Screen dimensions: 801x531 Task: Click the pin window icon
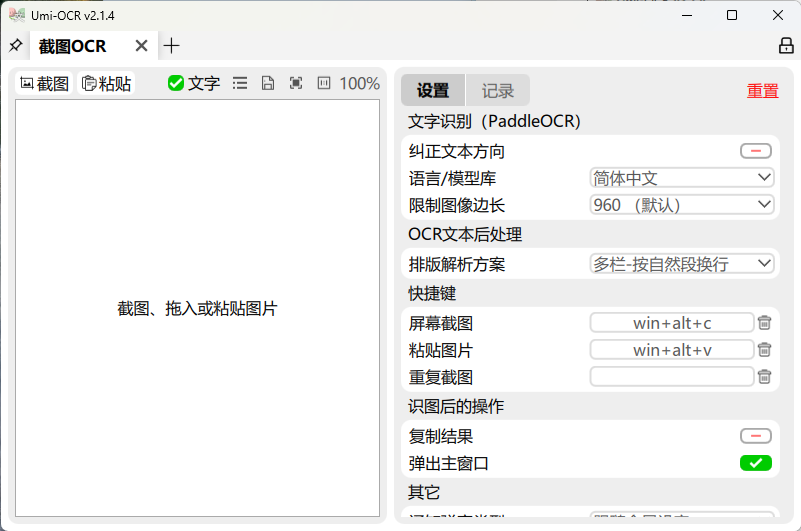pyautogui.click(x=15, y=46)
